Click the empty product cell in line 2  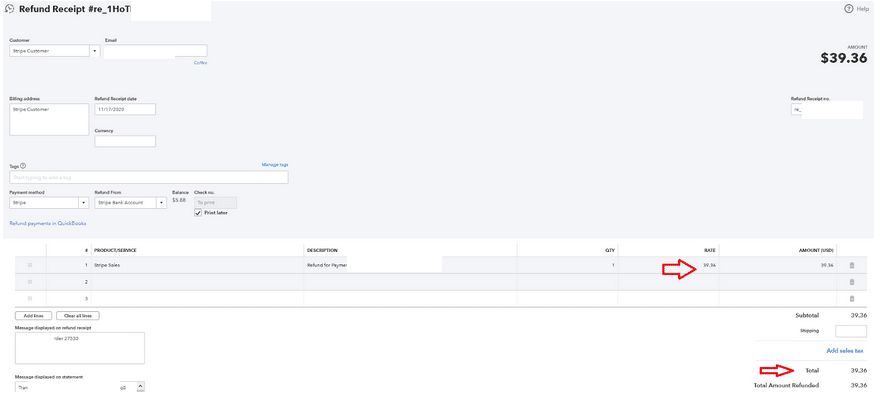tap(198, 282)
